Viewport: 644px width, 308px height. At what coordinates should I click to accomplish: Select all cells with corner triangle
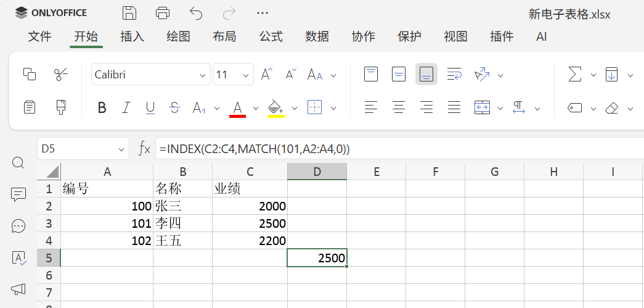coord(49,172)
